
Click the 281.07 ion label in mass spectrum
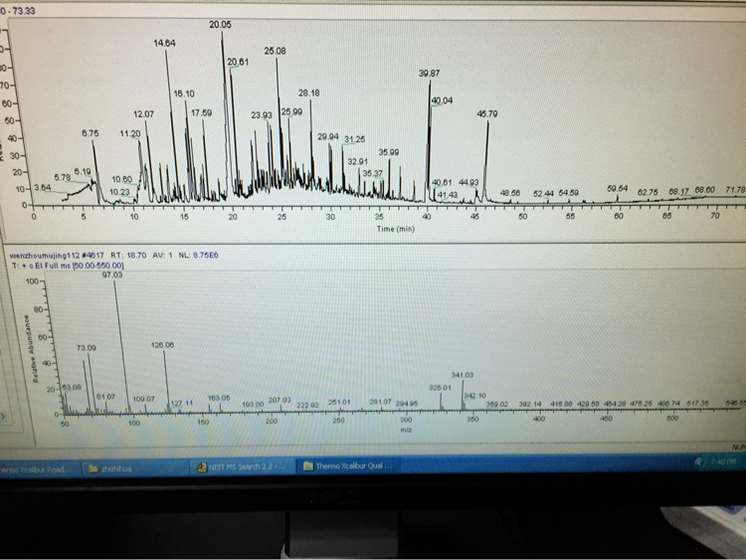(381, 402)
